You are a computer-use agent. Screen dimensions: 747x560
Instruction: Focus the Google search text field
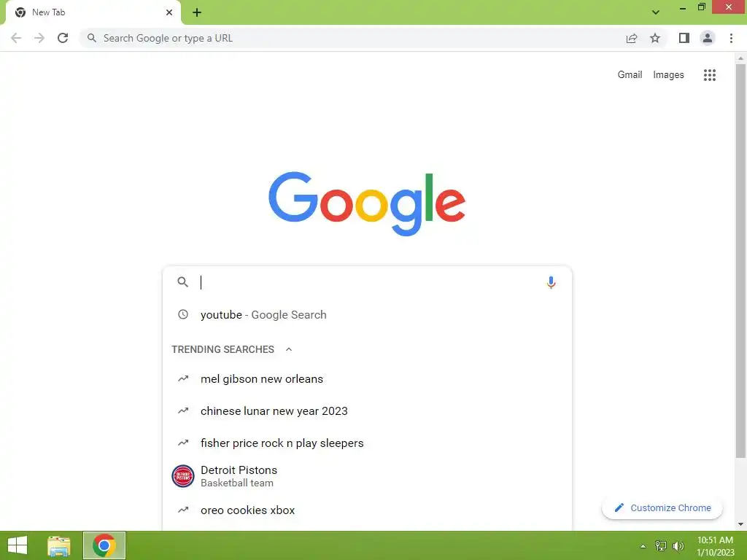pos(369,282)
